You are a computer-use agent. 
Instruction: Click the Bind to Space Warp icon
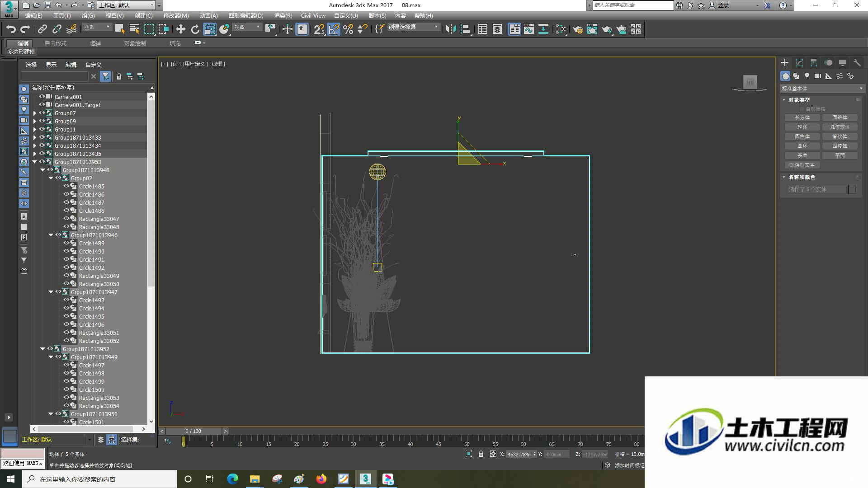[71, 29]
